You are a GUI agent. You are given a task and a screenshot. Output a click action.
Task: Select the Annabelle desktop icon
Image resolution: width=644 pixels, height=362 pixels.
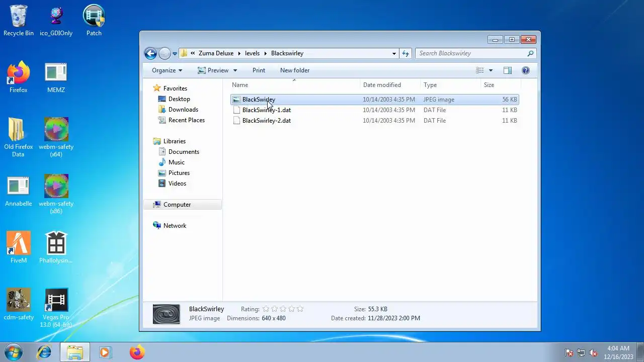click(18, 191)
